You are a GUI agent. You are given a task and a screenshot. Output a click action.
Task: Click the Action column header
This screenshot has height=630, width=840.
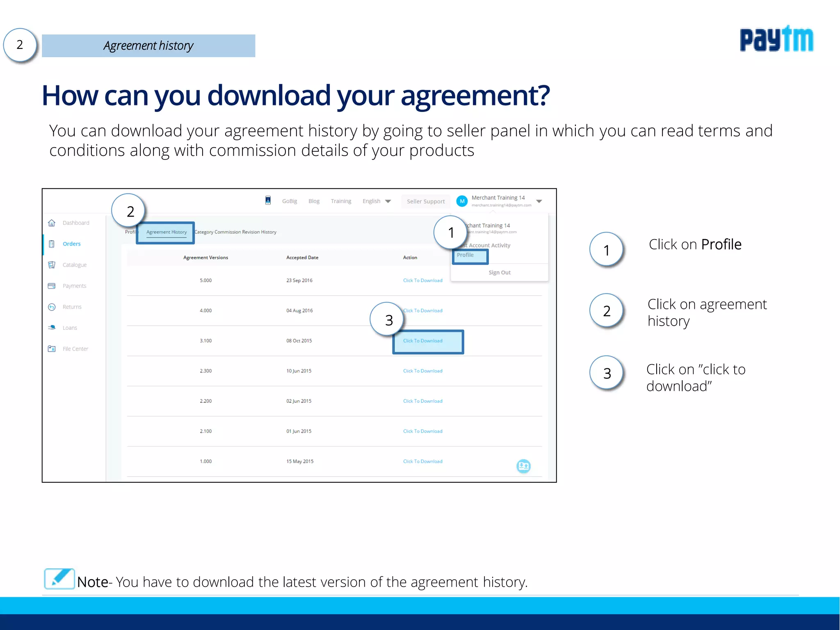click(410, 257)
